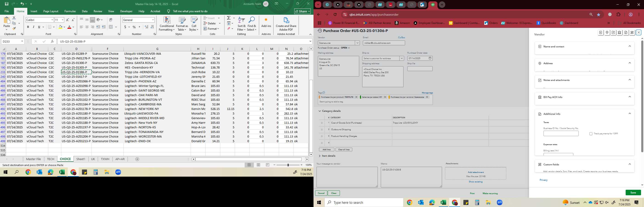Switch to the Master File worksheet tab

[x=34, y=159]
